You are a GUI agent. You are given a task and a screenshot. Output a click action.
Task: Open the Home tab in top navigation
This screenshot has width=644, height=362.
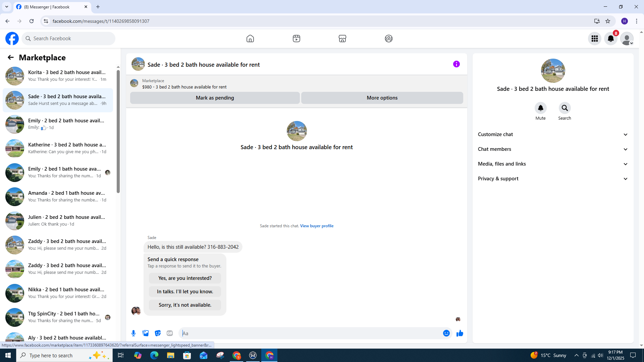click(x=250, y=39)
